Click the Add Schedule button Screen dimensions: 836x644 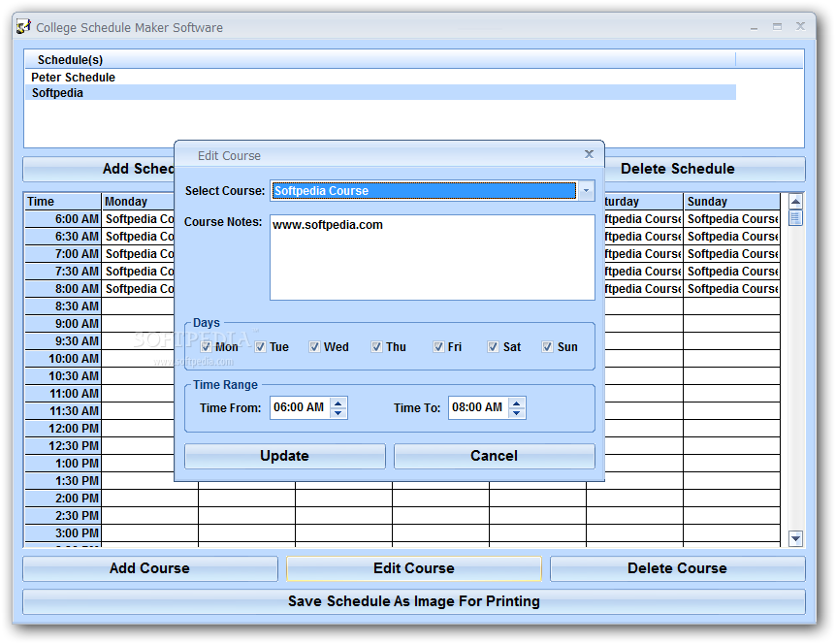click(x=99, y=169)
